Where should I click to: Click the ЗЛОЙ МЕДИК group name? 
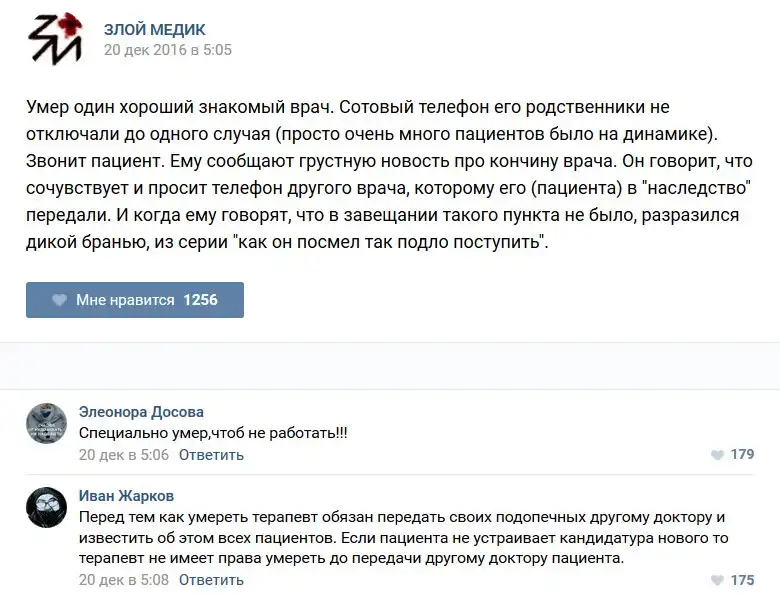155,30
